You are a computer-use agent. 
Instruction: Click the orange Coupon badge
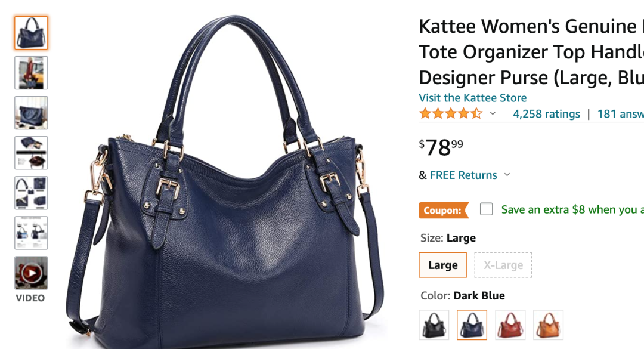click(444, 210)
